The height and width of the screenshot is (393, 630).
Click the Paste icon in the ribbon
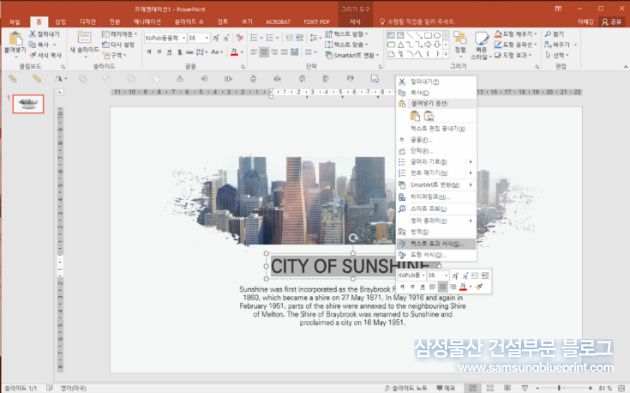15,39
